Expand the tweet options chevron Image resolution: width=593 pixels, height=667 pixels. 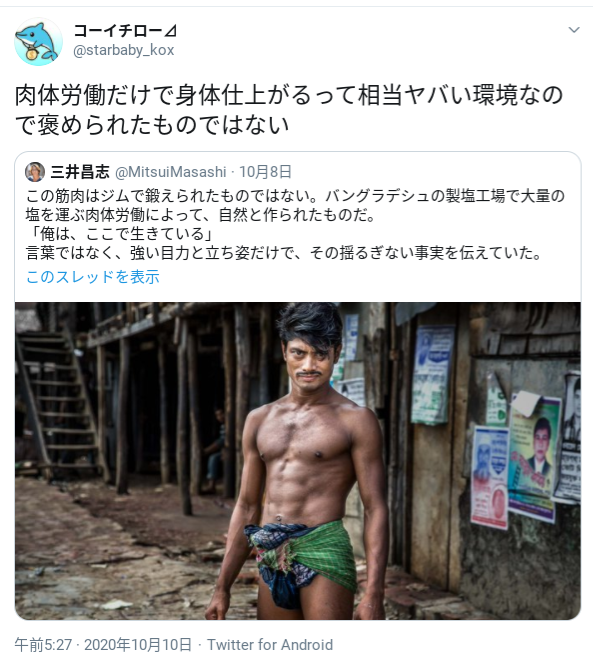click(574, 30)
